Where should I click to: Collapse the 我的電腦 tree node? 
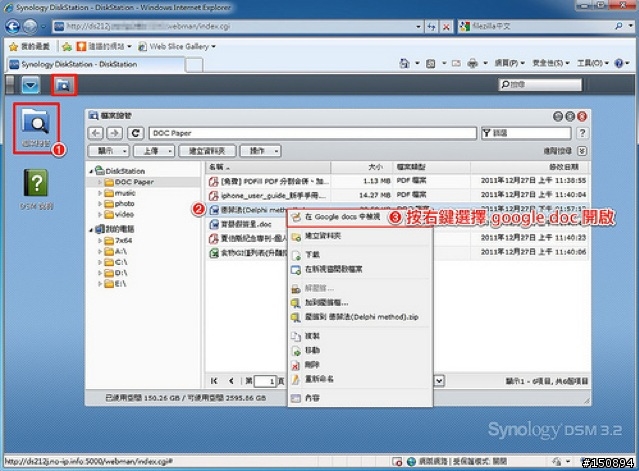click(91, 229)
